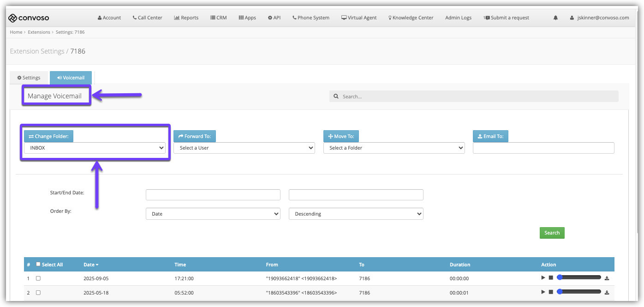Stop playback on the first voicemail row
Screen dimensions: 644x307
550,278
